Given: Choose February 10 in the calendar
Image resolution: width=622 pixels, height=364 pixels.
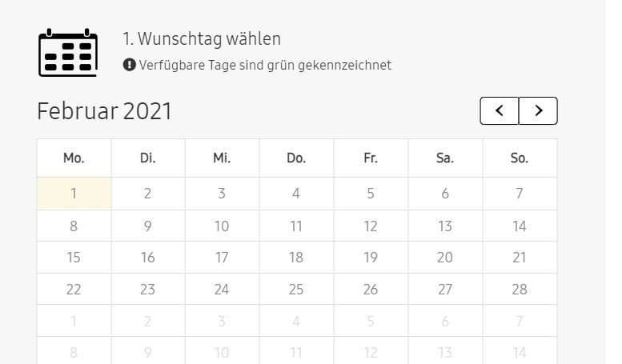Looking at the screenshot, I should (x=222, y=226).
